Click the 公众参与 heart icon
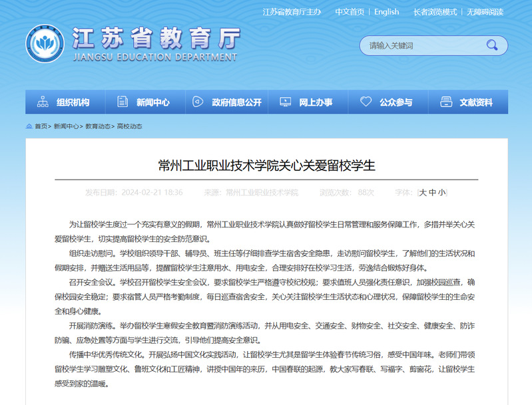The width and height of the screenshot is (532, 405). point(366,102)
